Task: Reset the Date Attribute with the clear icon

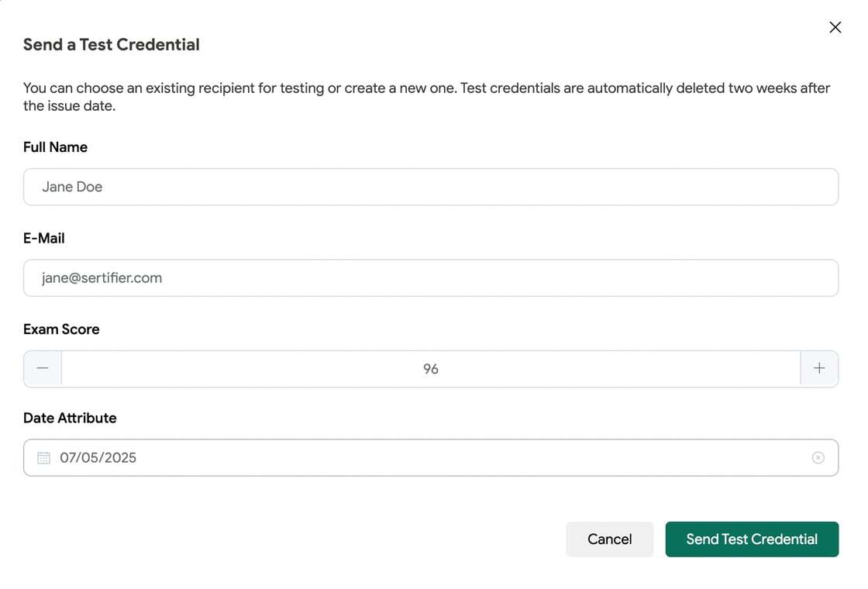Action: point(818,457)
